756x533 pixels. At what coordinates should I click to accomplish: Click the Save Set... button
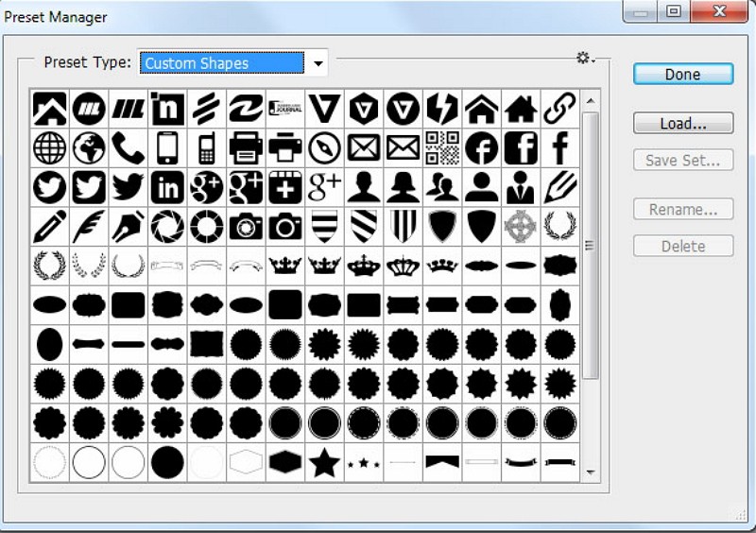point(683,160)
